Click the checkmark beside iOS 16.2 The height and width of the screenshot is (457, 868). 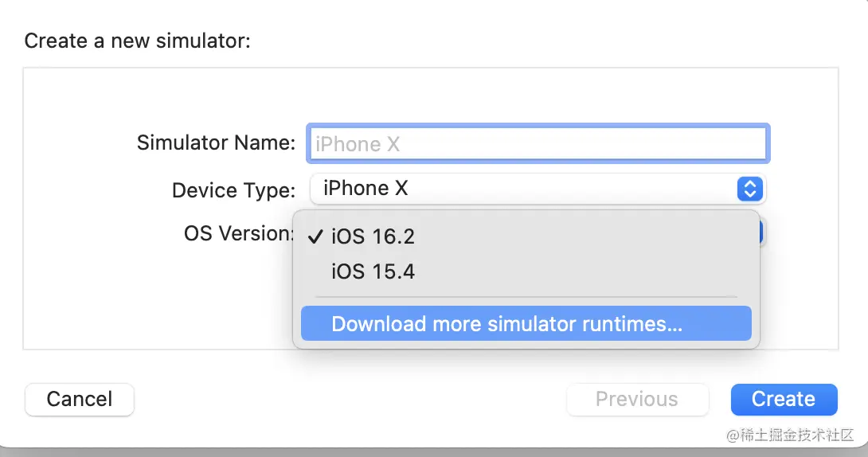[316, 236]
